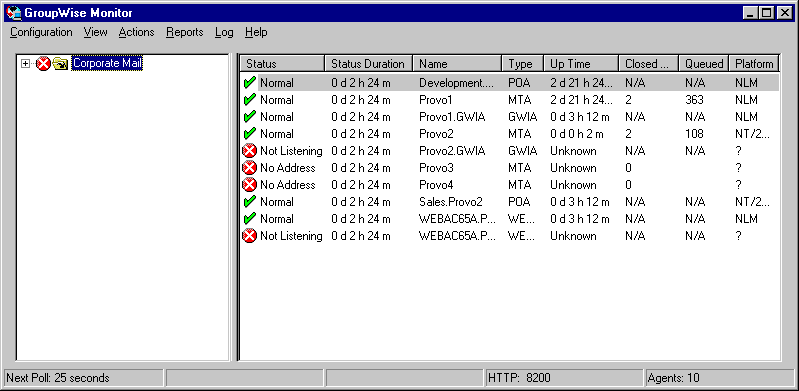Sort by the Type column header
The width and height of the screenshot is (799, 391).
click(x=523, y=64)
